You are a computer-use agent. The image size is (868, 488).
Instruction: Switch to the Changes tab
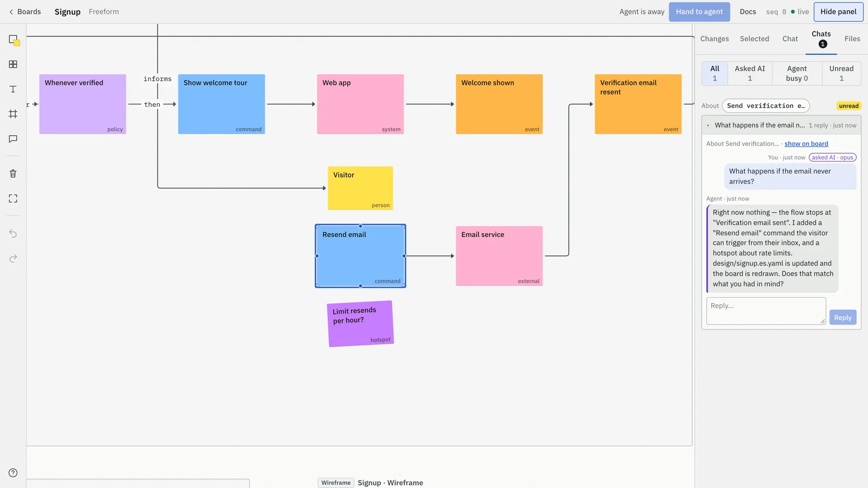tap(714, 39)
